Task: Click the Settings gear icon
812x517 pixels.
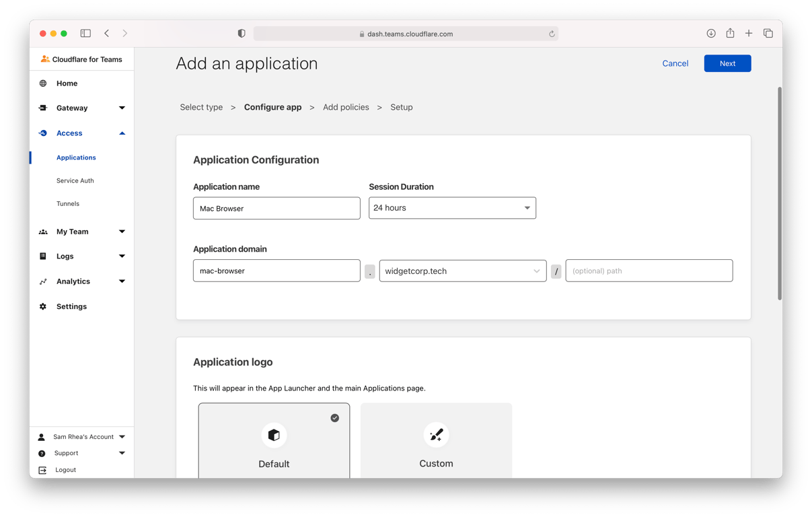Action: pos(43,306)
